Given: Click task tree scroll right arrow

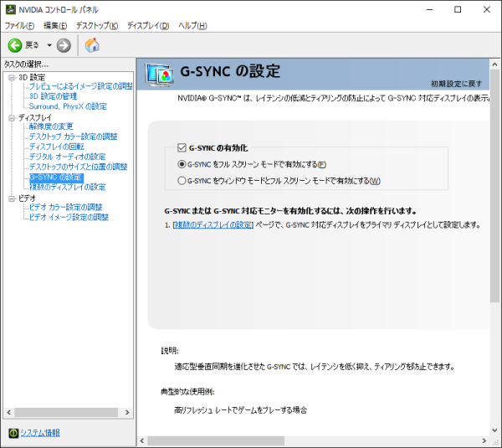Looking at the screenshot, I should point(127,413).
